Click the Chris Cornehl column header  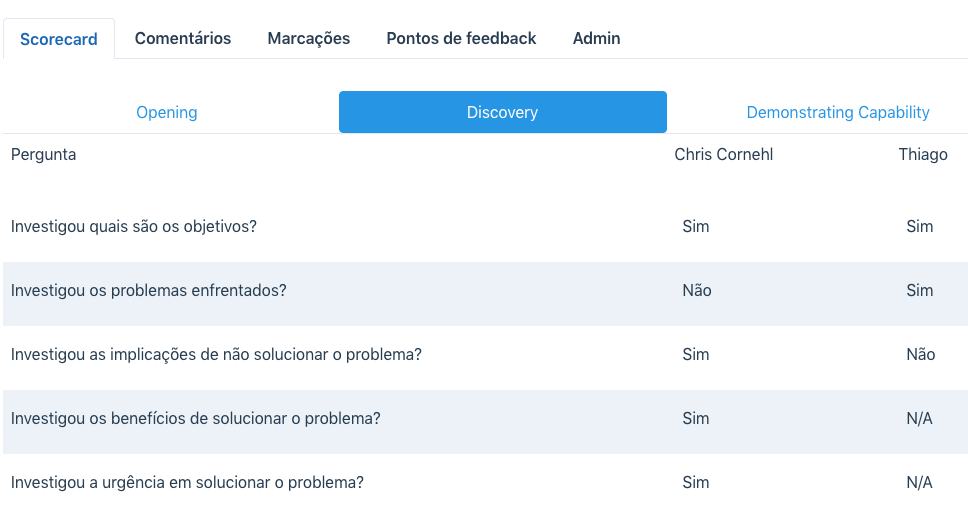click(724, 154)
